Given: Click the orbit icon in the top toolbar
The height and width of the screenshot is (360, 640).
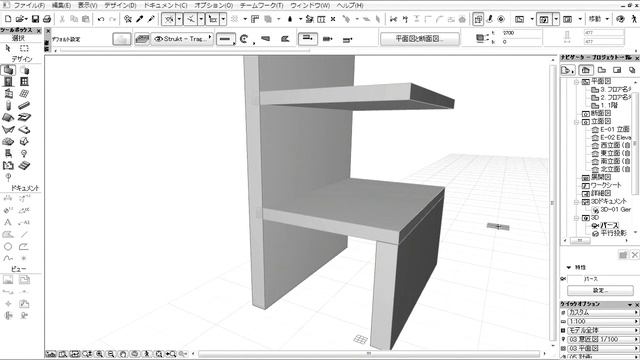Looking at the screenshot, I should coord(620,19).
